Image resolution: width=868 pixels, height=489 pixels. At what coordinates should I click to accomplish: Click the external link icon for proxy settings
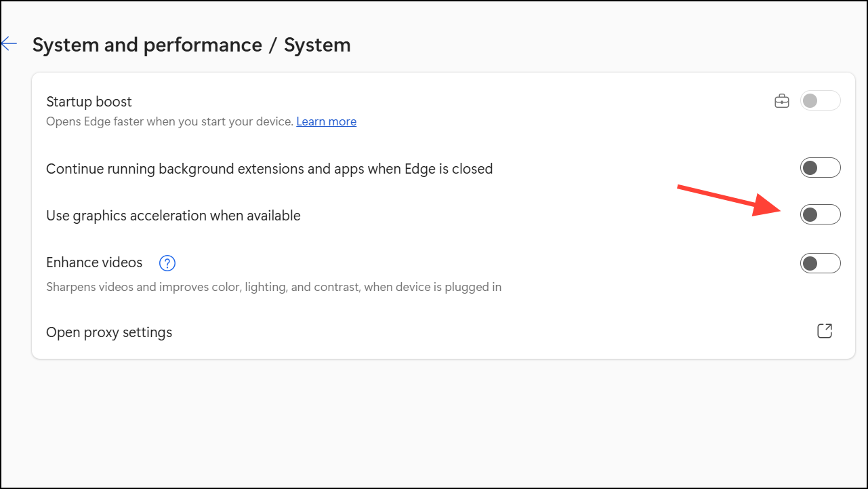(824, 331)
